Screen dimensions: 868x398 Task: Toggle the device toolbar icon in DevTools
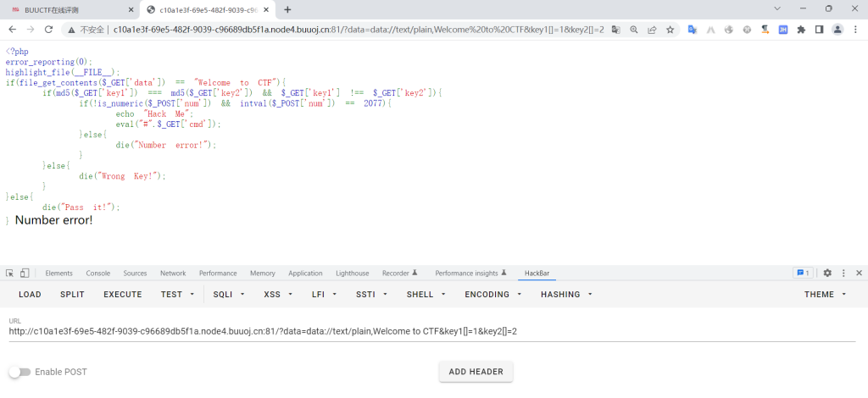pyautogui.click(x=25, y=274)
